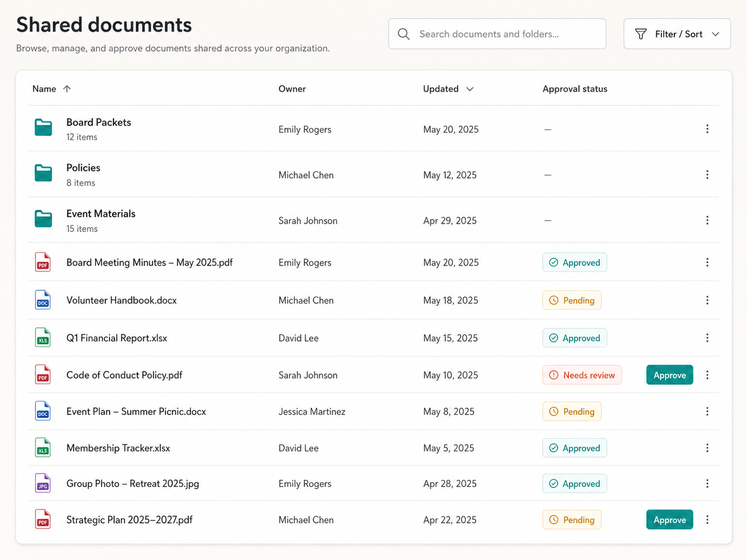Click the JPG icon for Group Photo Retreat
The width and height of the screenshot is (747, 560).
pyautogui.click(x=43, y=483)
